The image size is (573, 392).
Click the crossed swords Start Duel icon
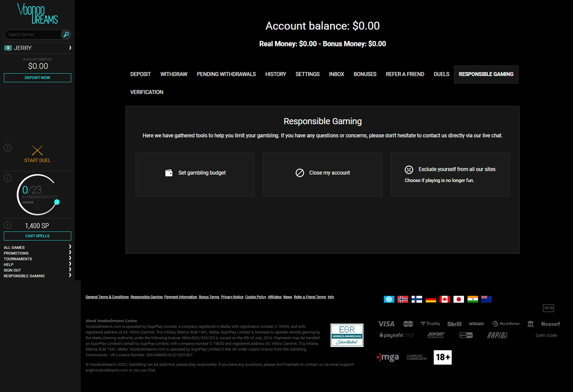tap(37, 150)
